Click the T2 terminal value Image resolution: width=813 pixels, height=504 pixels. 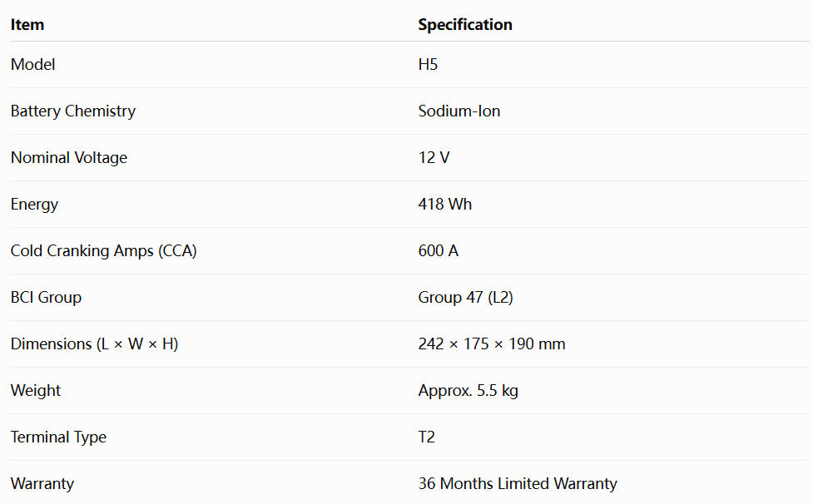tap(427, 437)
